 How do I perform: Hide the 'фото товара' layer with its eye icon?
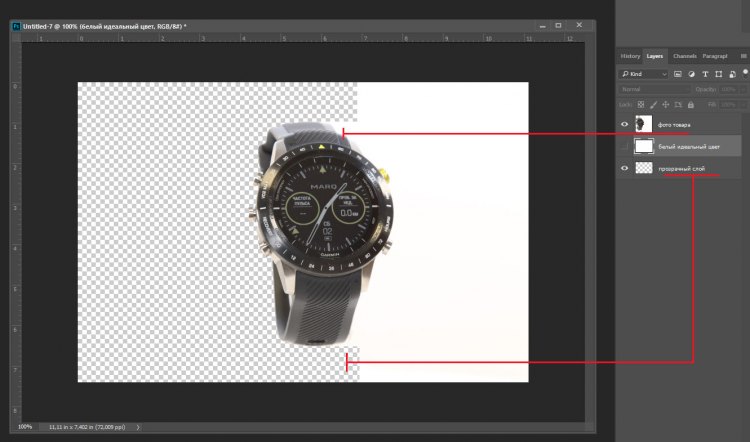click(624, 124)
